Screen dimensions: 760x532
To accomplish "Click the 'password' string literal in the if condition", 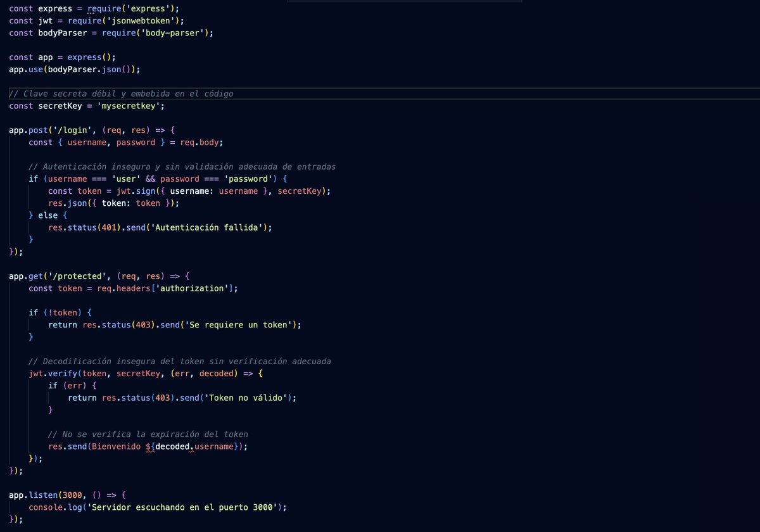I will pos(248,179).
